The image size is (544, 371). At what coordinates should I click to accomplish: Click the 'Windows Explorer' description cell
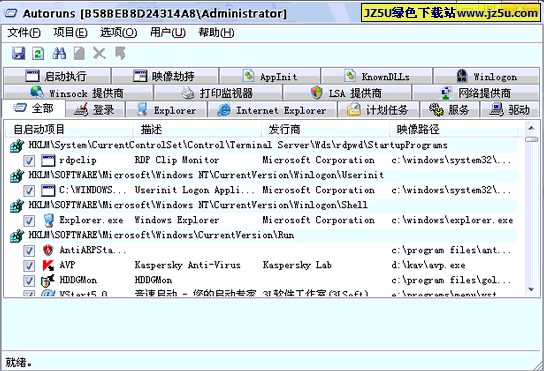click(177, 220)
